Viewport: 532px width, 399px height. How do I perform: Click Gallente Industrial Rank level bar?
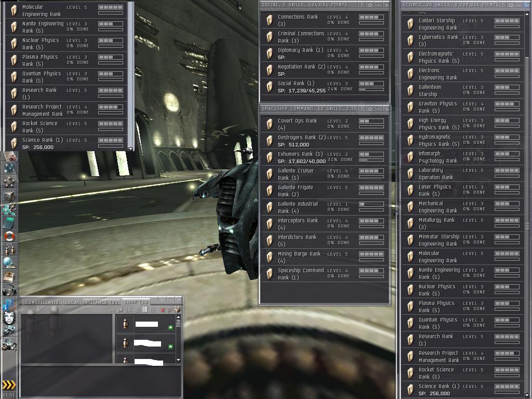tap(371, 204)
